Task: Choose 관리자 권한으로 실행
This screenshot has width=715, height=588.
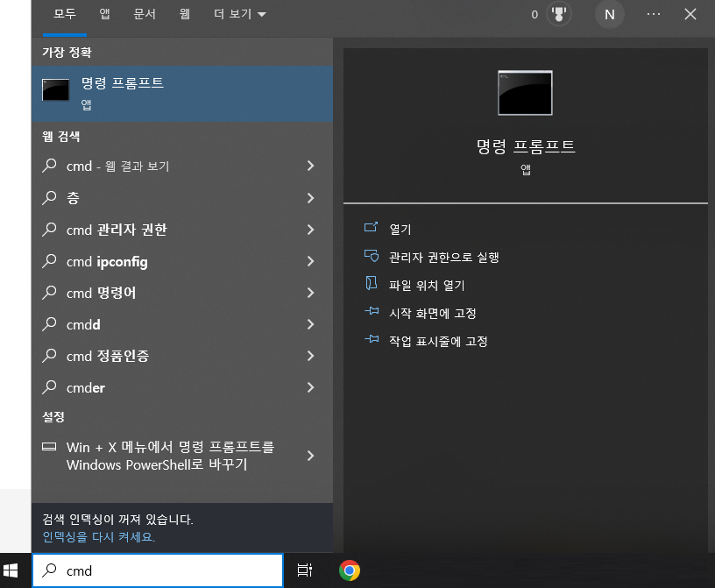Action: (x=444, y=257)
